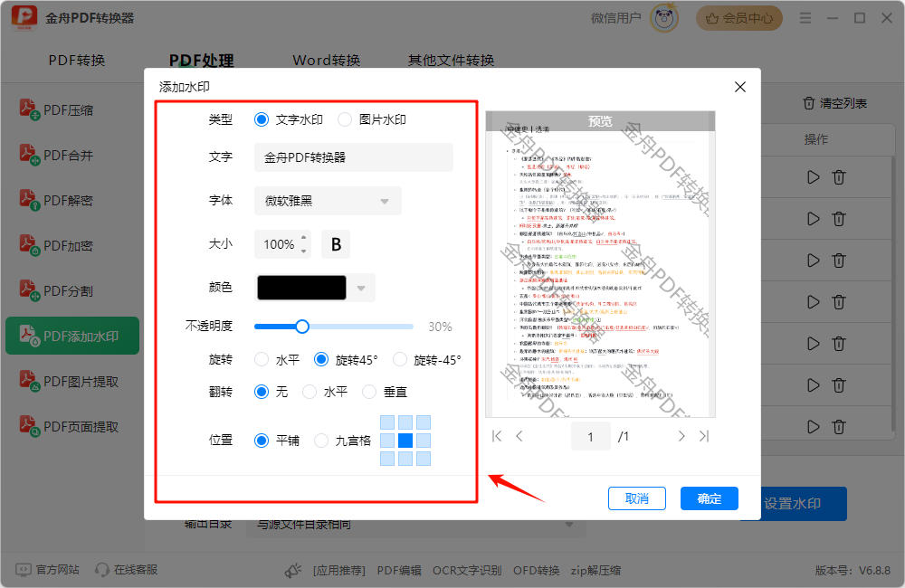Open PDF图片提取 in sidebar
This screenshot has width=905, height=588.
(70, 382)
